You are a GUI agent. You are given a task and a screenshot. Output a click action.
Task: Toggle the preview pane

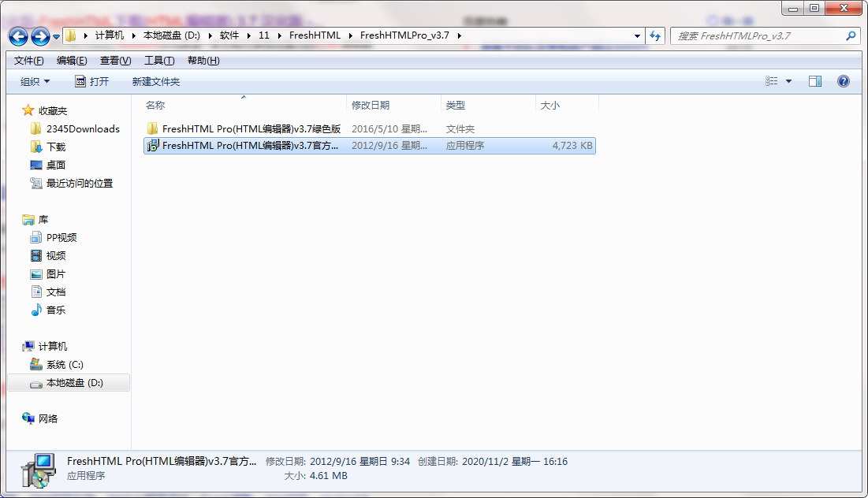(814, 80)
